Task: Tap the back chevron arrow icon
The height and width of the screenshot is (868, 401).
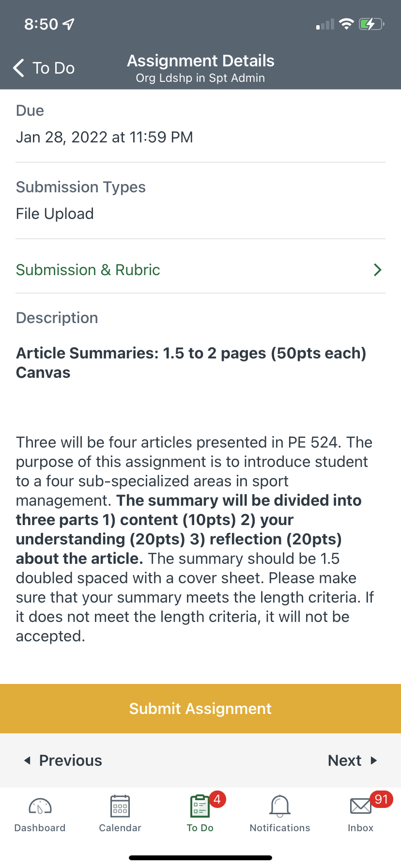Action: point(18,68)
